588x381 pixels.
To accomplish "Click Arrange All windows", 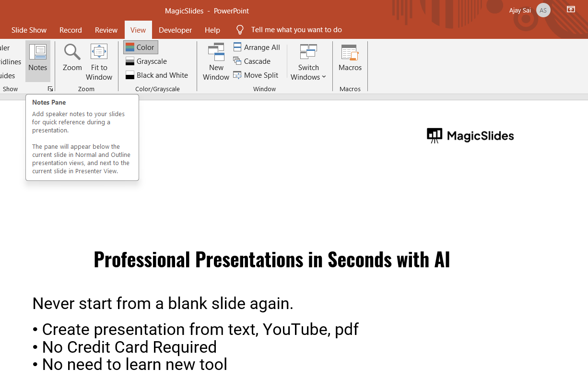I will click(257, 48).
